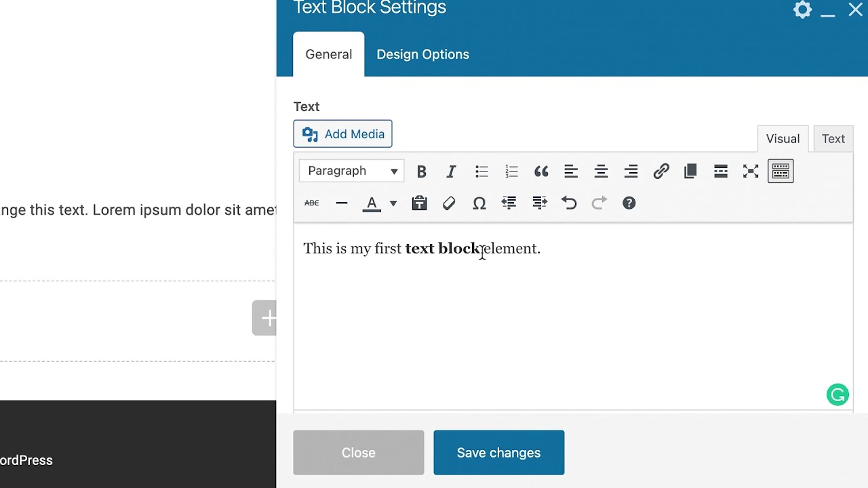Toggle the toolbar kitchen sink
The width and height of the screenshot is (868, 488).
click(x=781, y=171)
